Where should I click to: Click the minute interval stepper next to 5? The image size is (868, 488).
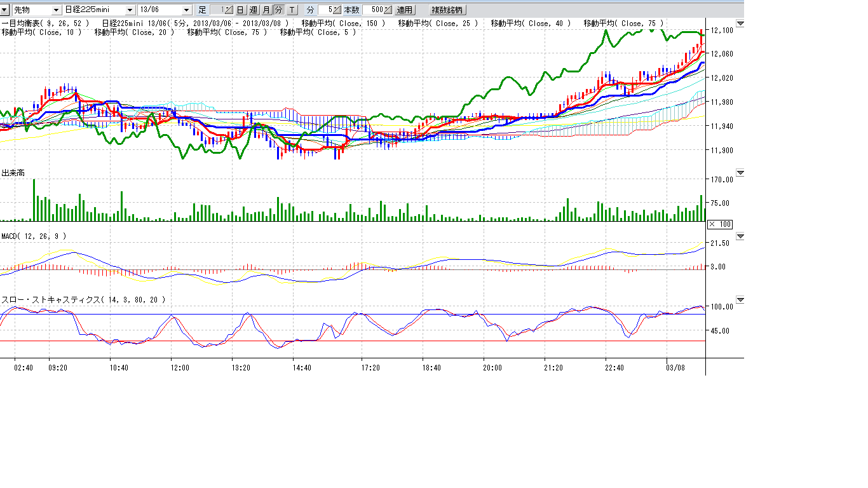point(337,10)
